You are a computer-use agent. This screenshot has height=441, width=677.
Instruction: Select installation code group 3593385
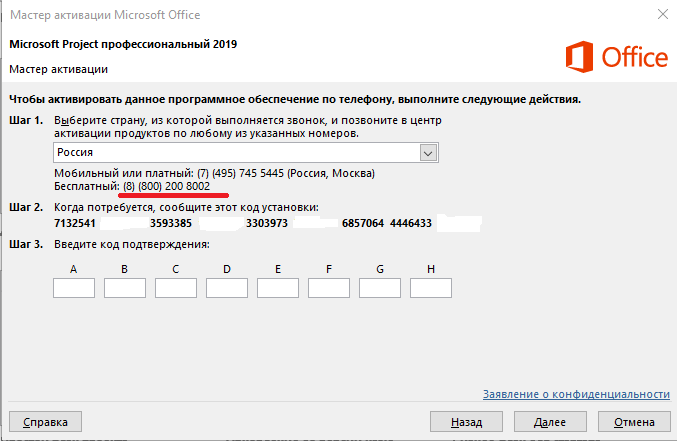click(x=171, y=223)
